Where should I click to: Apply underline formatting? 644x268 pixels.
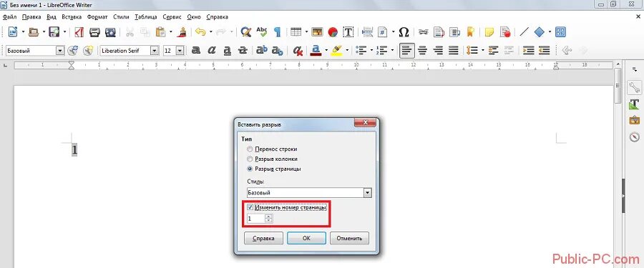[227, 51]
